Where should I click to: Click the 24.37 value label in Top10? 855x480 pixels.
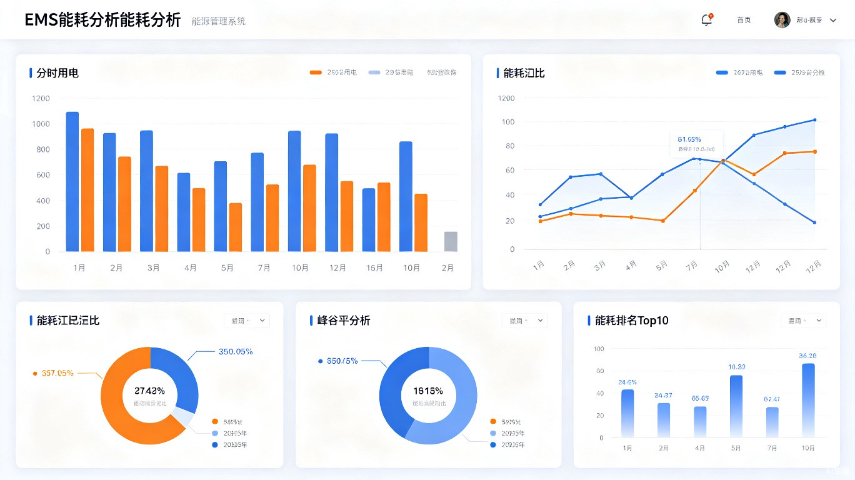(664, 395)
